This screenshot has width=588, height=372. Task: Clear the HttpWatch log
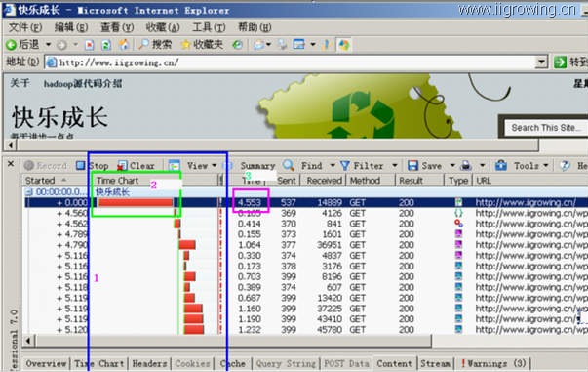click(136, 166)
